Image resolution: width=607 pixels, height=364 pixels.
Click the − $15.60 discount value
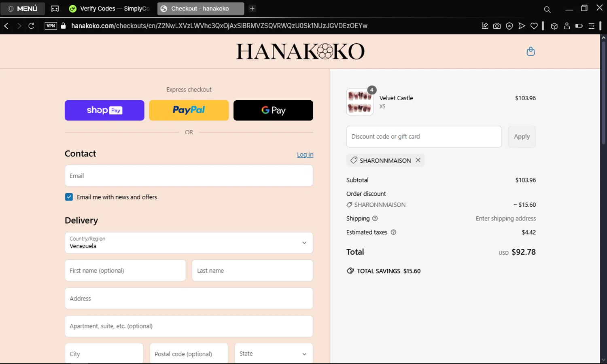[x=525, y=205]
